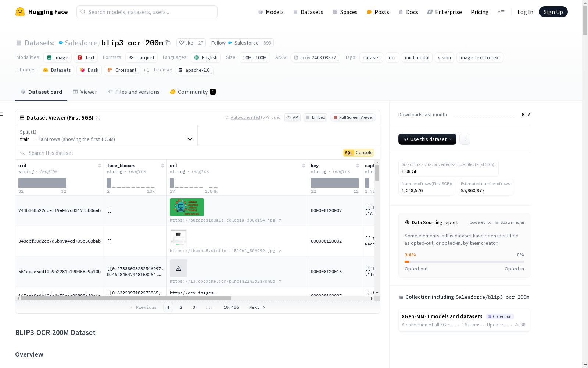588x368 pixels.
Task: Open Docs in the top navigation
Action: click(x=408, y=12)
